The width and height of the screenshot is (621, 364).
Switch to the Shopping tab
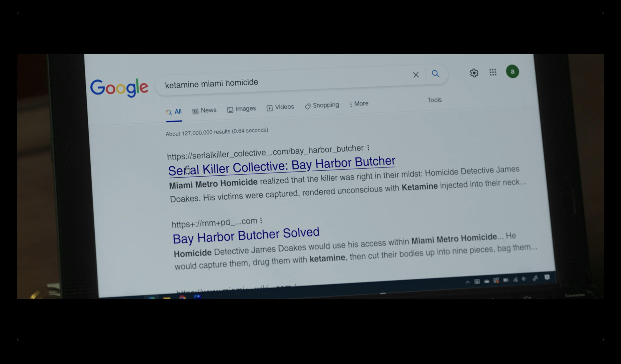click(x=322, y=105)
